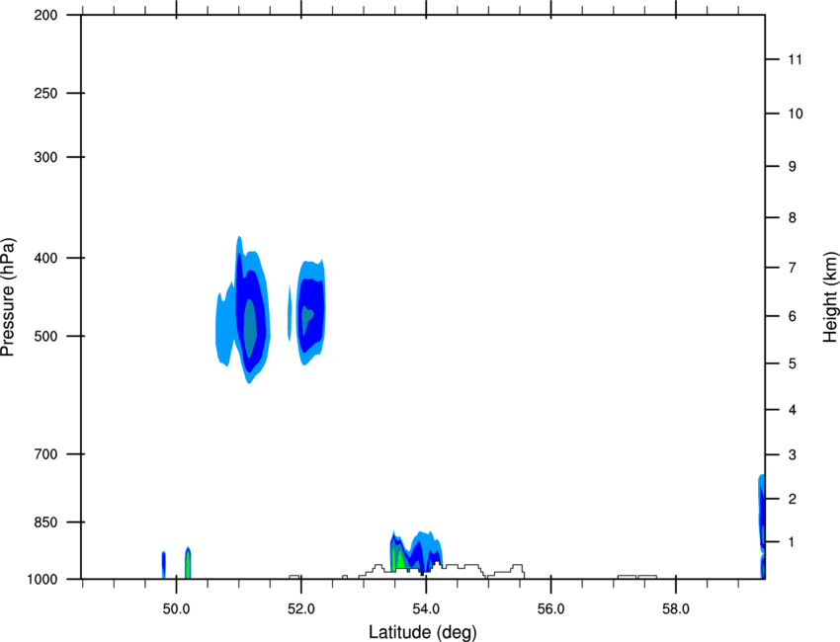This screenshot has width=840, height=642.
Task: Click height tick label 2
Action: [x=793, y=499]
